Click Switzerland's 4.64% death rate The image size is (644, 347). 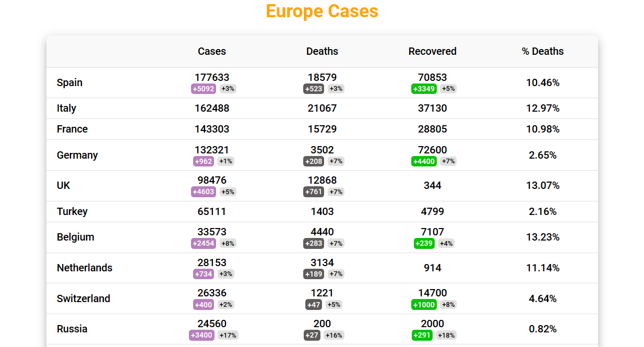[x=543, y=298]
